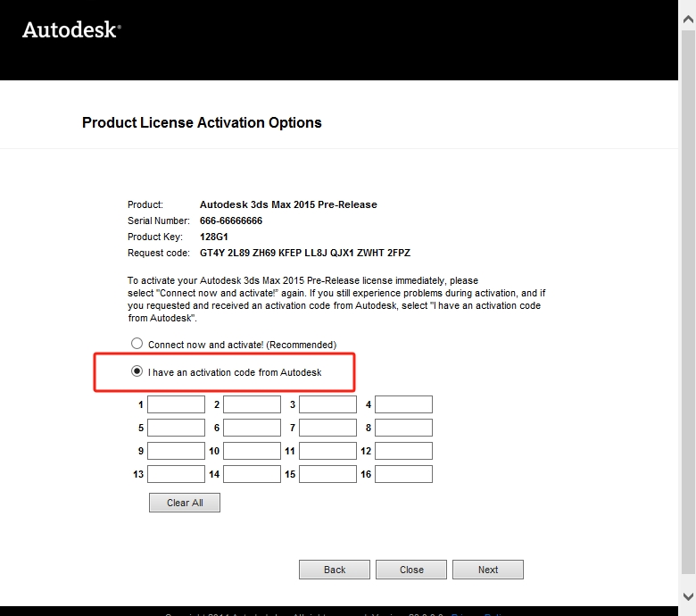
Task: Click the scrollbar up arrow
Action: [688, 7]
